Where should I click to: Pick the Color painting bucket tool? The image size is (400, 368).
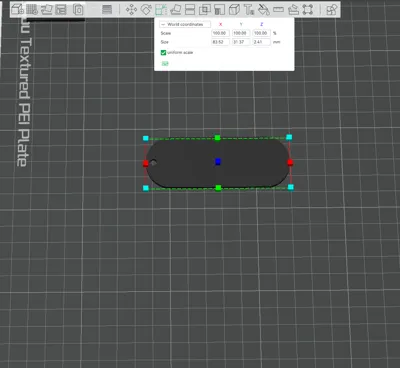pos(264,10)
